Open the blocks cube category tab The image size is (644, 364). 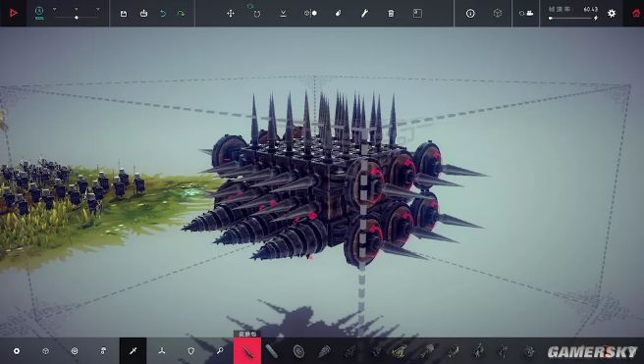tap(45, 351)
